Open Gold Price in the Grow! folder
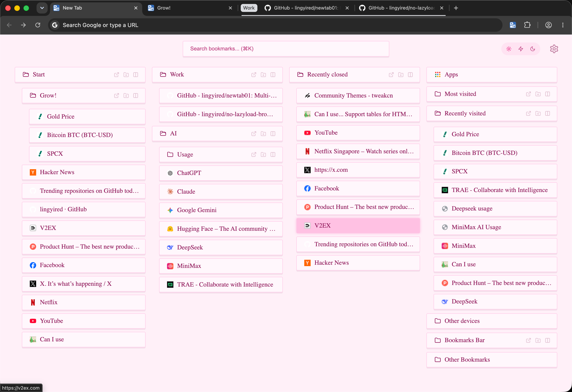The image size is (572, 392). (87, 117)
